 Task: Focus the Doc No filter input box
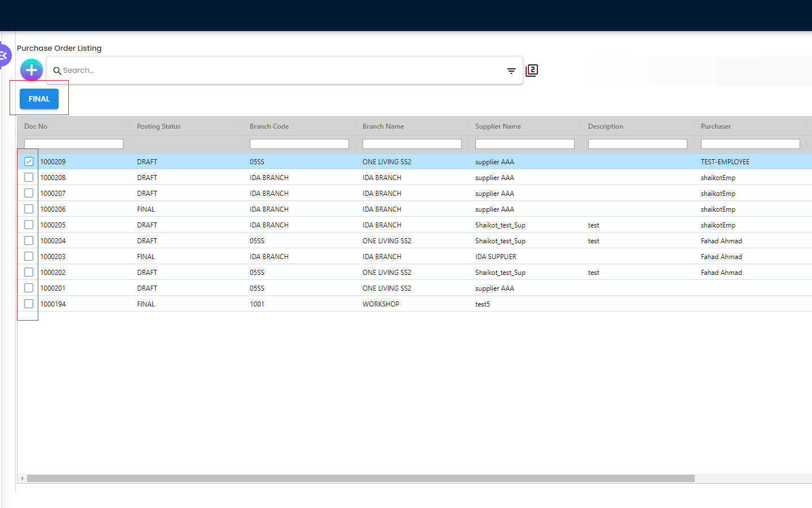coord(74,144)
